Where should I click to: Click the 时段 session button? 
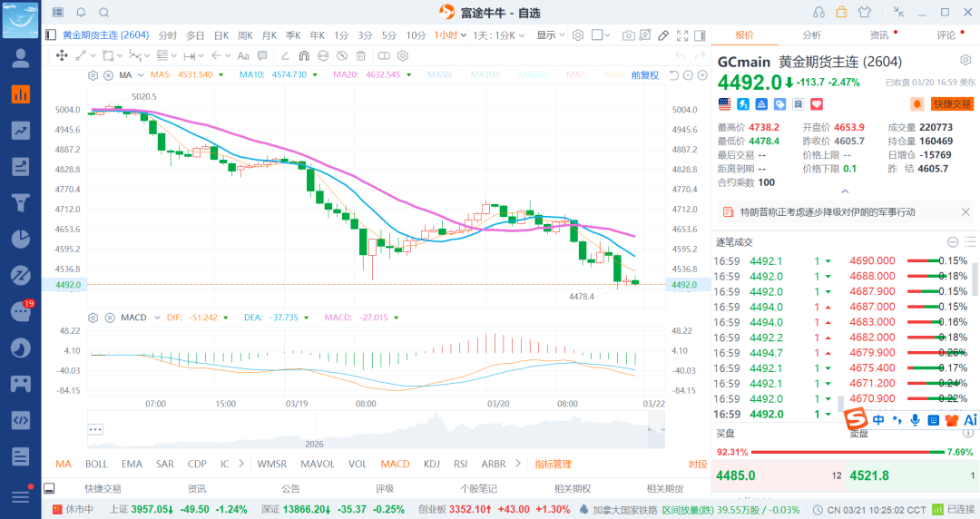tap(698, 464)
